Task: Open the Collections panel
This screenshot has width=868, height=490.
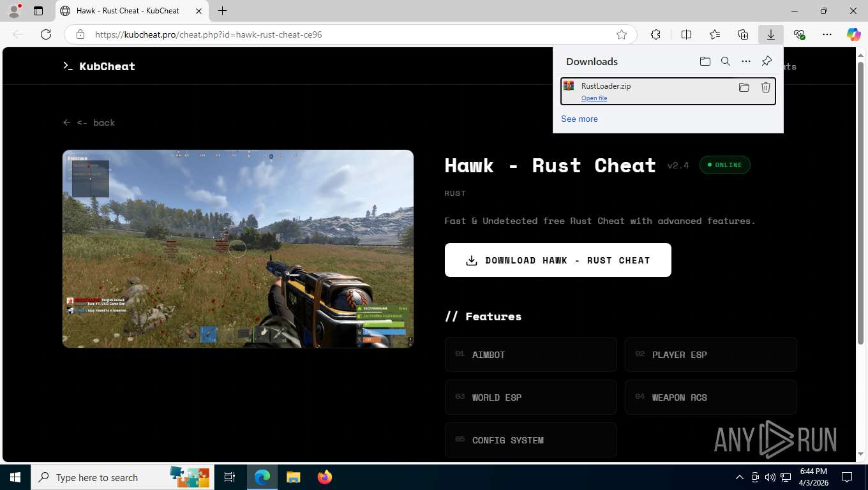Action: 743,34
